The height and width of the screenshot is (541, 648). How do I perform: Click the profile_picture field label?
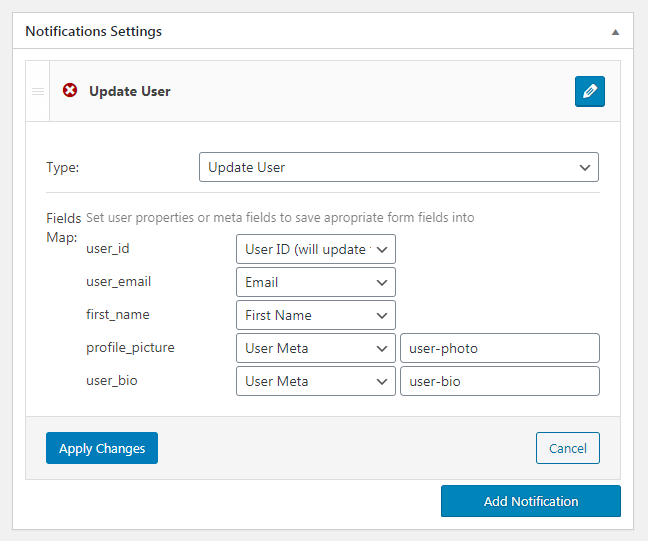coord(131,348)
